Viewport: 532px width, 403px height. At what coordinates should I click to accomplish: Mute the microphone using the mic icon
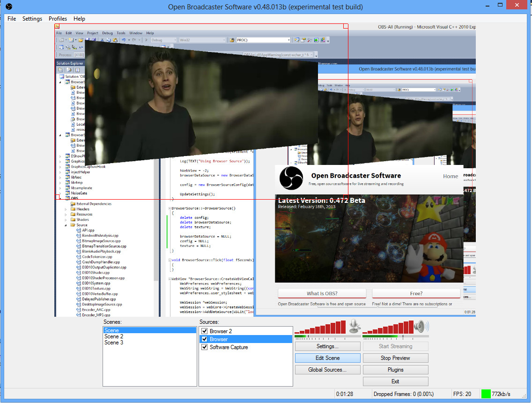[x=355, y=326]
